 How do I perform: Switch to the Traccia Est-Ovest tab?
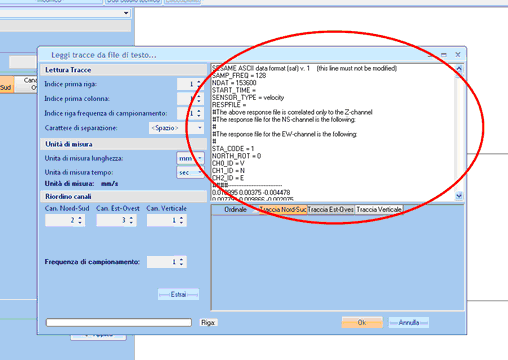coord(330,210)
